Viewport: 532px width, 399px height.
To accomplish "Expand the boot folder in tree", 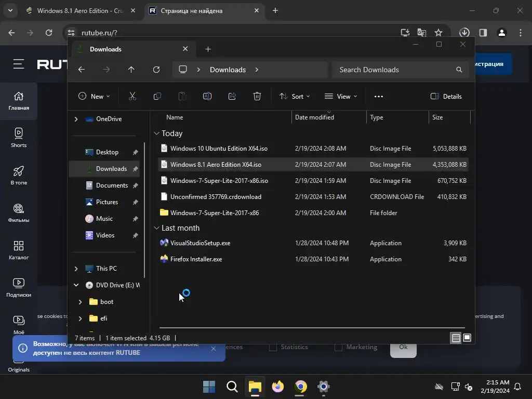I will (80, 302).
